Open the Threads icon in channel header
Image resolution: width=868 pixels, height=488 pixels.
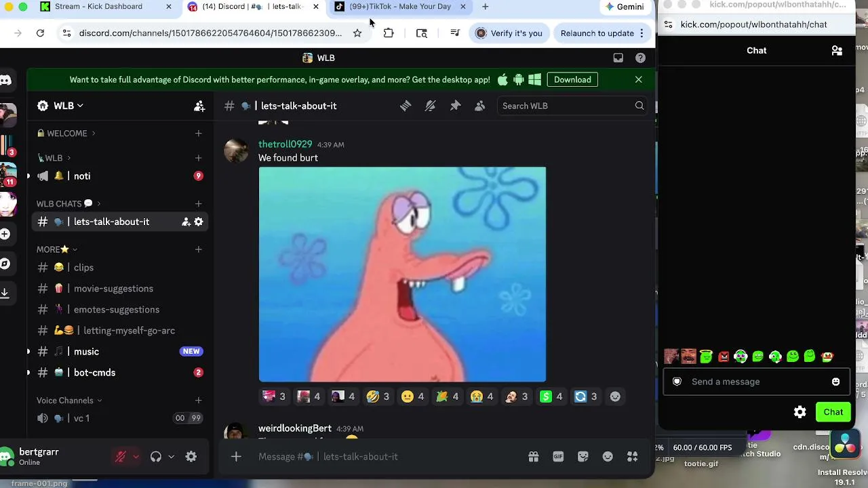(406, 106)
